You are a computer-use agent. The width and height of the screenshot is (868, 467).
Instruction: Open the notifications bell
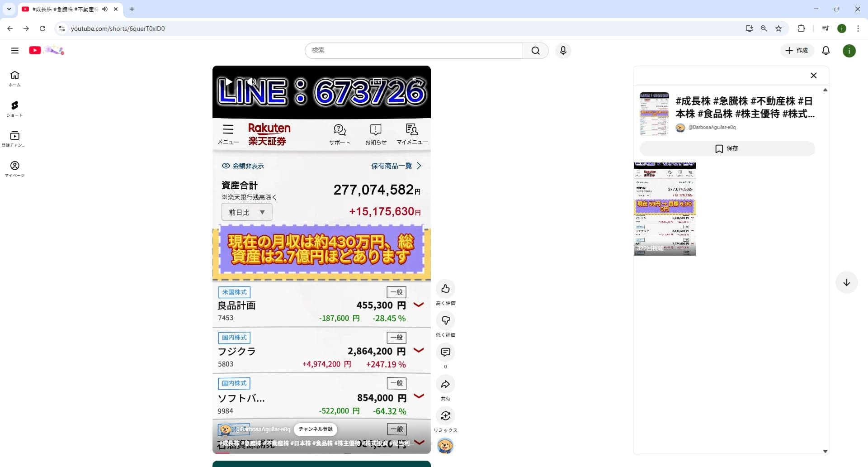tap(826, 50)
